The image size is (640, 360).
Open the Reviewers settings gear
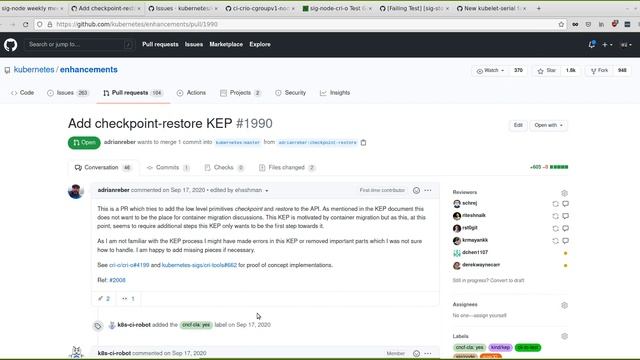[x=564, y=193]
